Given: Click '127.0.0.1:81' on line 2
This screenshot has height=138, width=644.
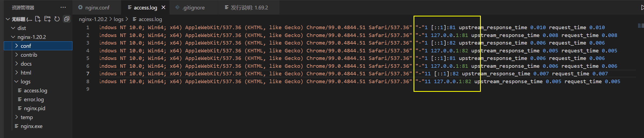Looking at the screenshot, I should pos(449,35).
